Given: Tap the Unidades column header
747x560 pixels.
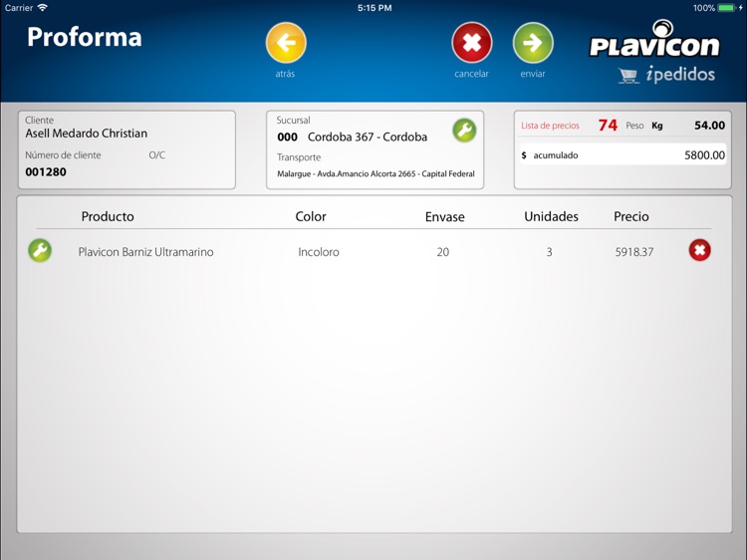Looking at the screenshot, I should (551, 217).
